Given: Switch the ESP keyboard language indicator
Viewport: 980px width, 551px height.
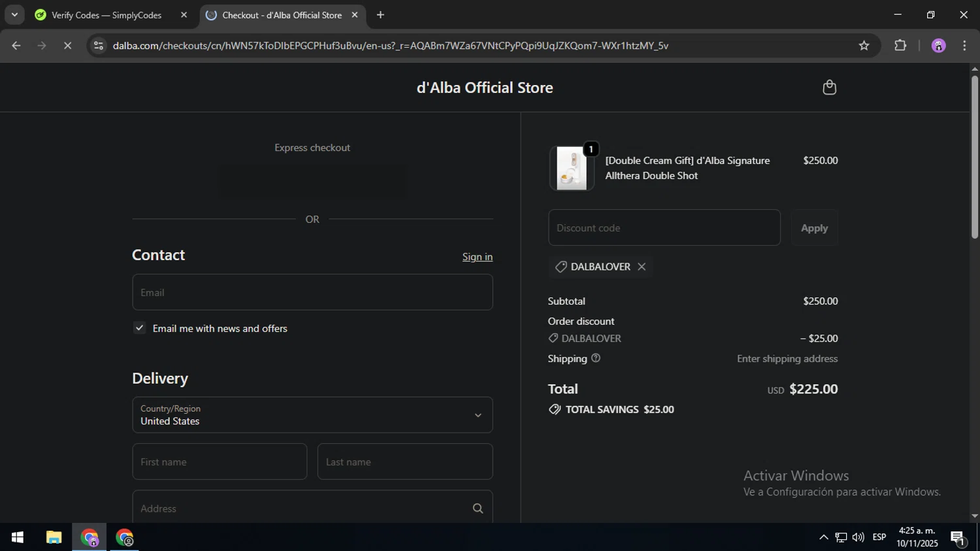Looking at the screenshot, I should 879,537.
